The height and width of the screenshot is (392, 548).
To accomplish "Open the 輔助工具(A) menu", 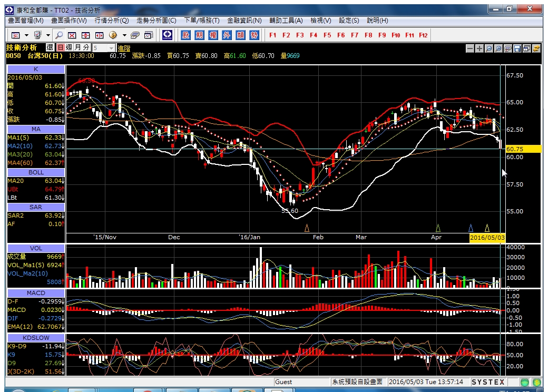I will pos(286,21).
